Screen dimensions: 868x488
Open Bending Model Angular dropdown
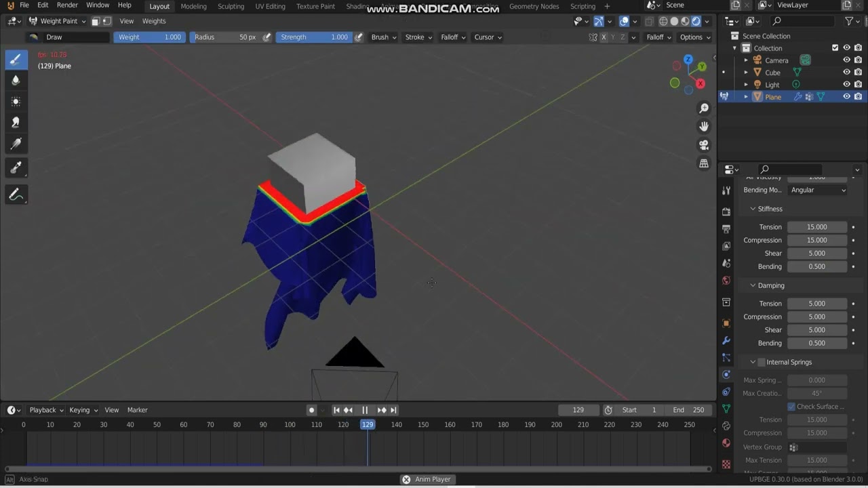coord(818,190)
